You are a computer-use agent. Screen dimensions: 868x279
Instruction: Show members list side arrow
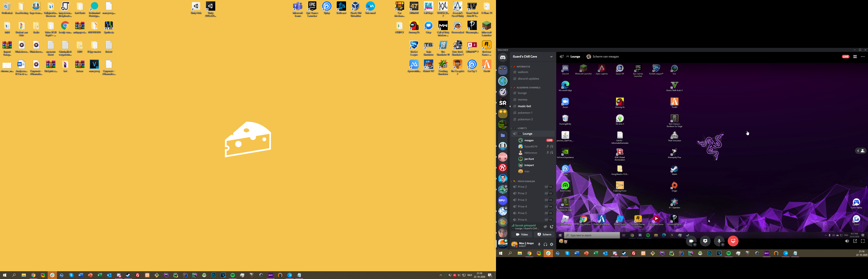tap(861, 151)
